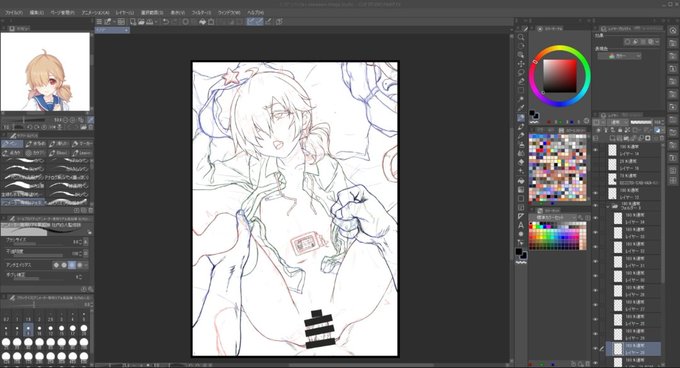
Task: Click the Undo arrow in command bar
Action: [x=165, y=22]
